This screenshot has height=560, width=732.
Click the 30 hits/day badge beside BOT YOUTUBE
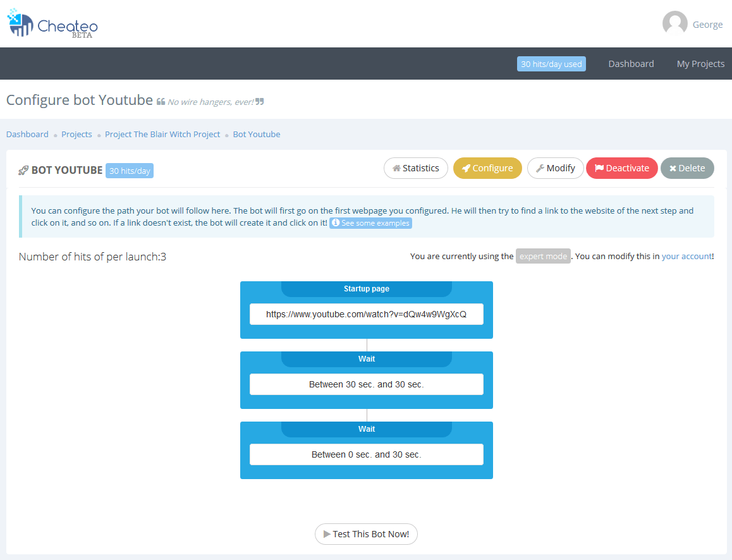tap(130, 171)
